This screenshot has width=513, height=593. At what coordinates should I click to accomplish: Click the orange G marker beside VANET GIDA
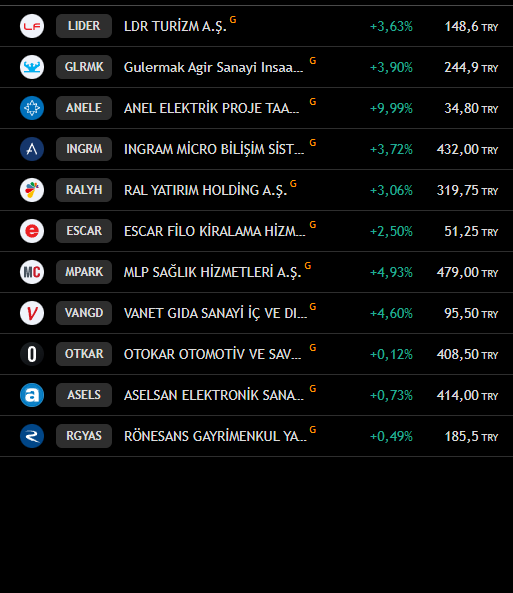(x=313, y=307)
